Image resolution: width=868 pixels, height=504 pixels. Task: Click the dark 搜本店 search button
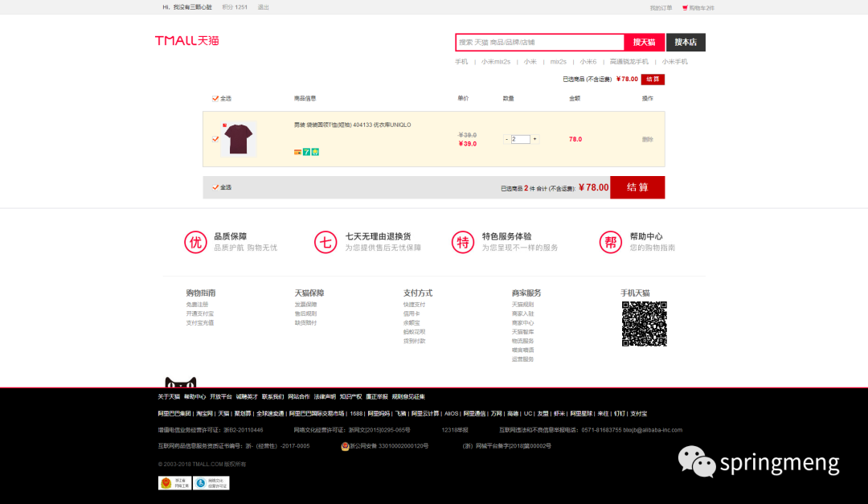[686, 42]
